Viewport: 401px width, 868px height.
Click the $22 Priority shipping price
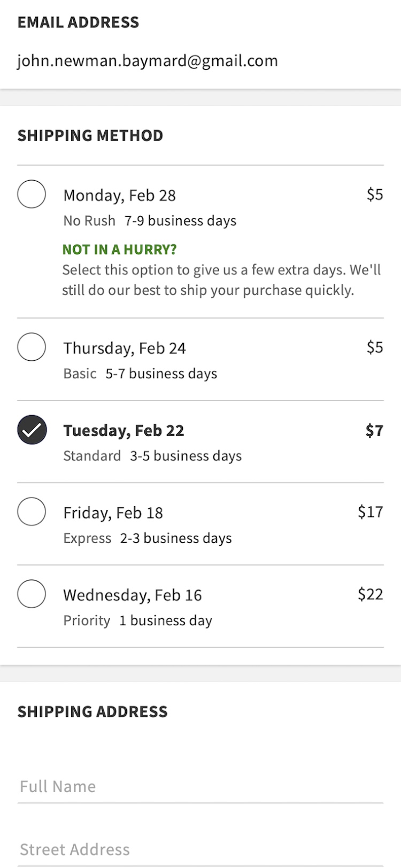point(370,594)
